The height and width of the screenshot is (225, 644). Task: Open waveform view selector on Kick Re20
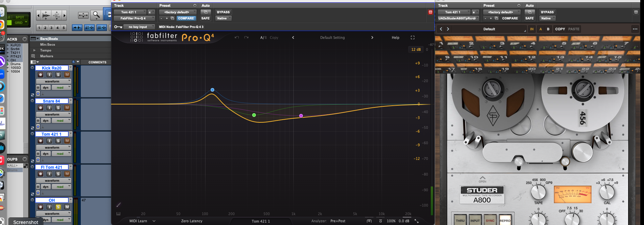(x=54, y=81)
